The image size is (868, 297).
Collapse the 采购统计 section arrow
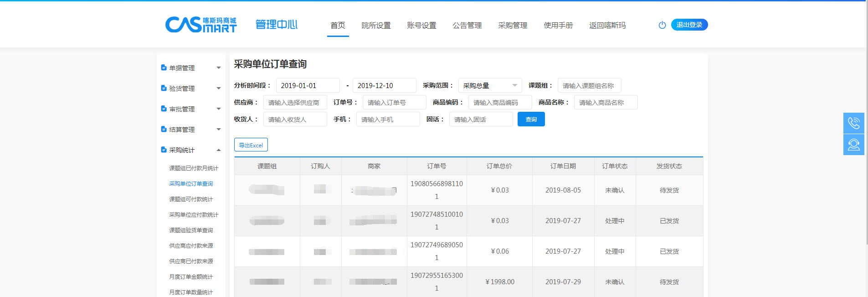click(x=219, y=150)
